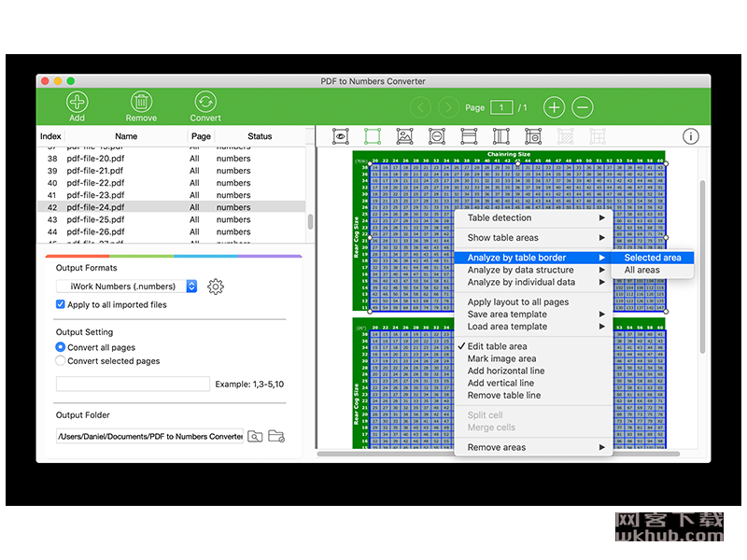Viewport: 747px width, 560px height.
Task: Go to the previous page arrow
Action: [421, 107]
